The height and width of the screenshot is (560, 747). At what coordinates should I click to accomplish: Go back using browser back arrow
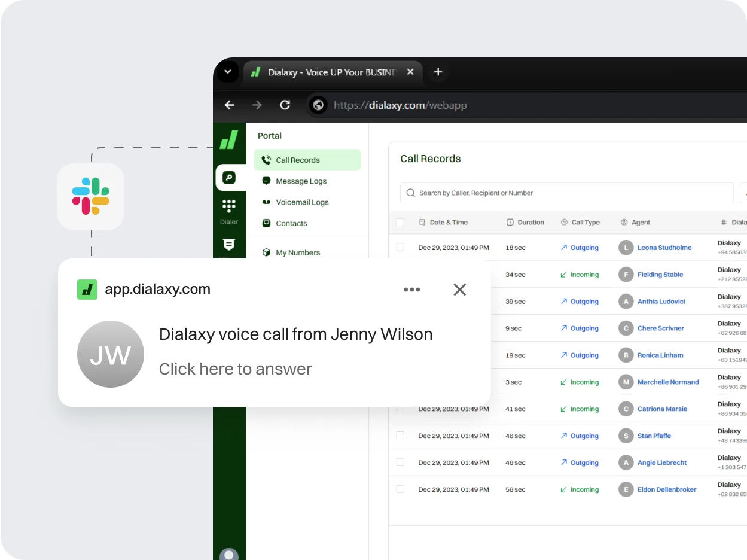coord(229,105)
